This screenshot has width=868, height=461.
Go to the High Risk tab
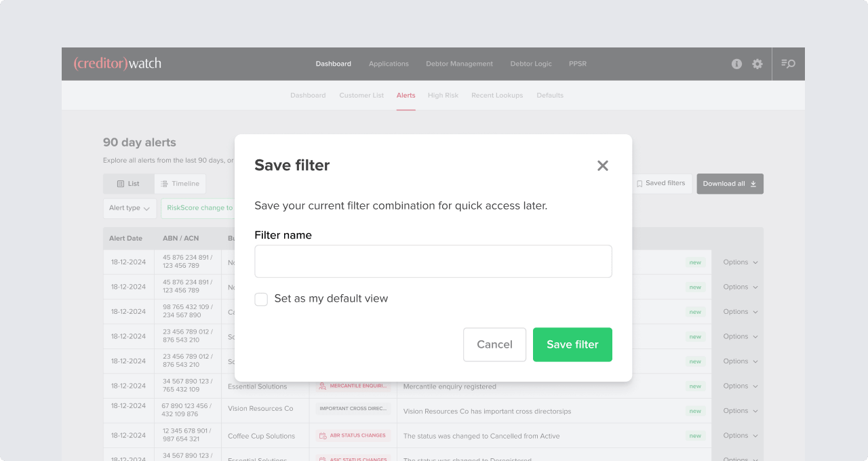(443, 96)
